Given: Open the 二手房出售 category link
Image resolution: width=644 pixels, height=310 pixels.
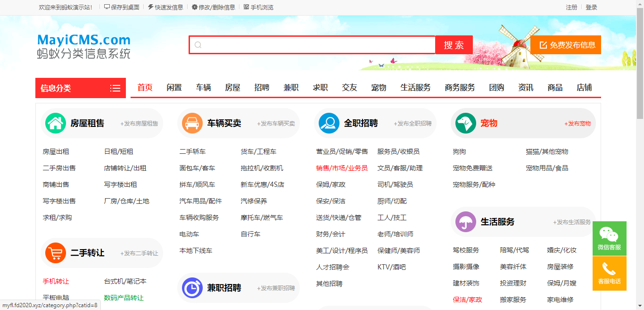Looking at the screenshot, I should click(x=59, y=168).
